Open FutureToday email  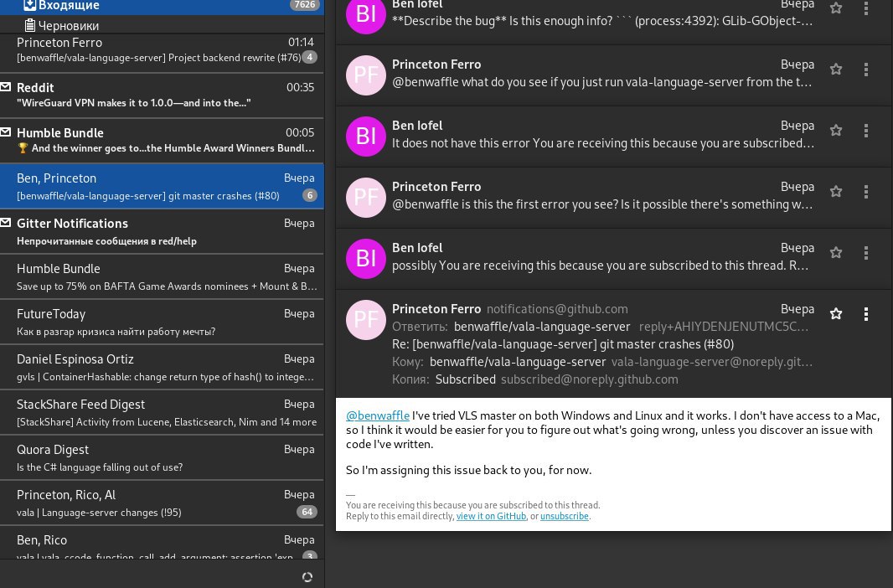[x=162, y=322]
